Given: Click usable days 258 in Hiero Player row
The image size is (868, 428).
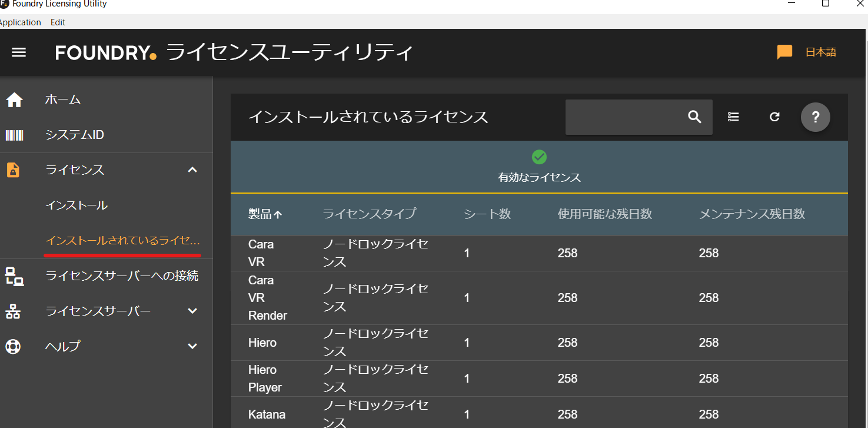Looking at the screenshot, I should (x=568, y=379).
